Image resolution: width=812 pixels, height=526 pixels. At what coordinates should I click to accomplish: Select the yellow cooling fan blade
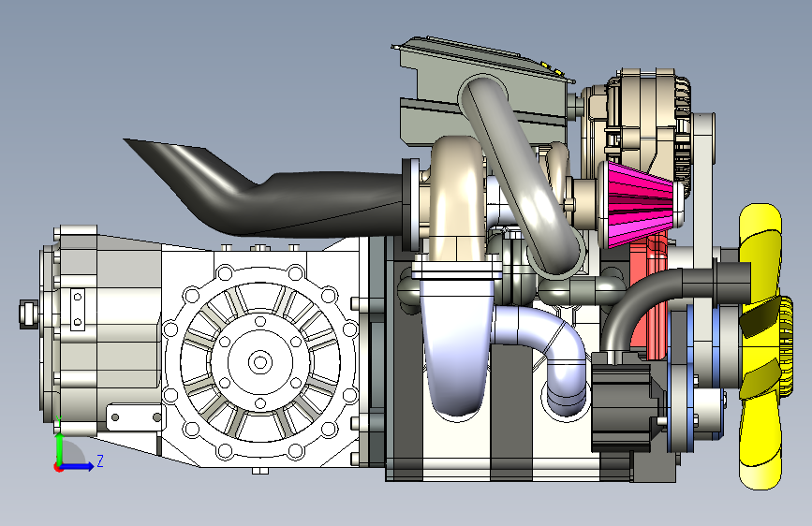[x=760, y=346]
